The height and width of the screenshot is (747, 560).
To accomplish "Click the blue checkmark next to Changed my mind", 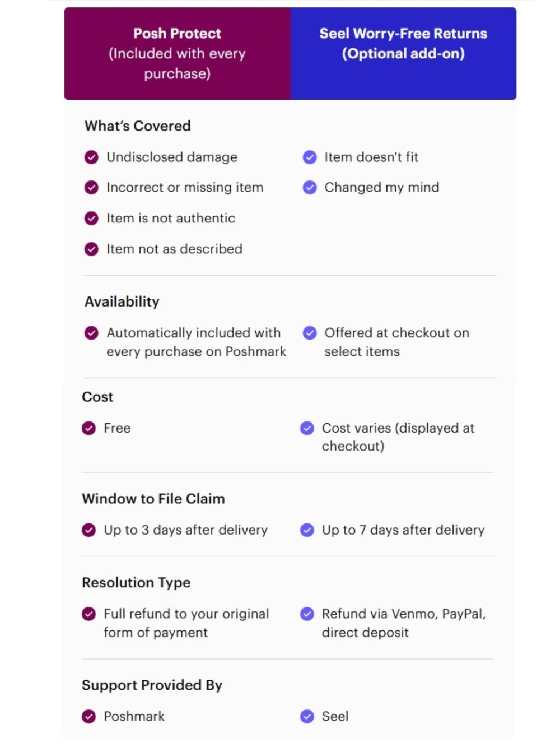I will pyautogui.click(x=310, y=188).
